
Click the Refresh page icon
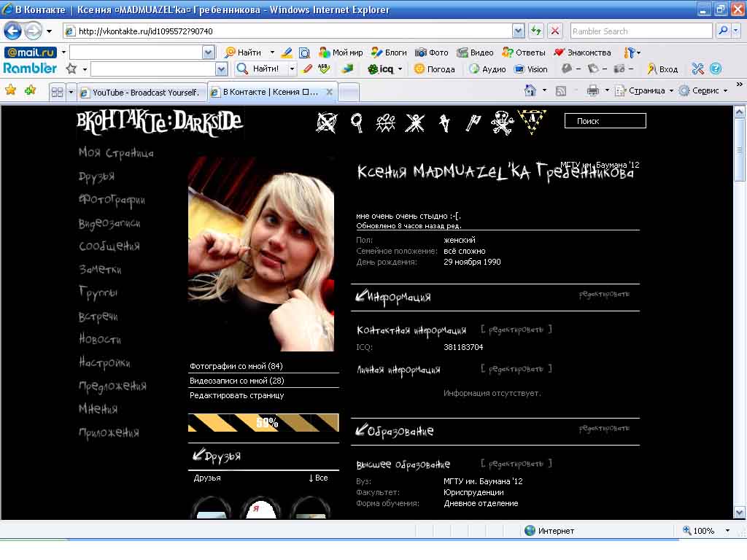coord(536,31)
